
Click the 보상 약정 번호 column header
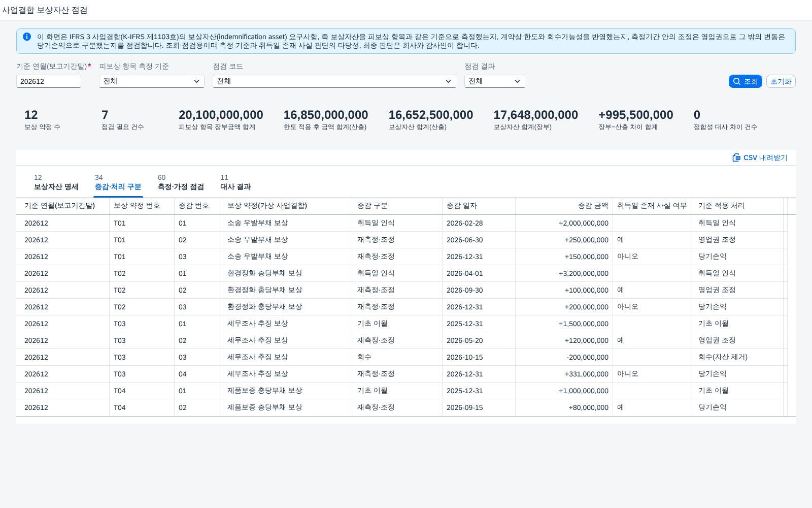pyautogui.click(x=142, y=206)
